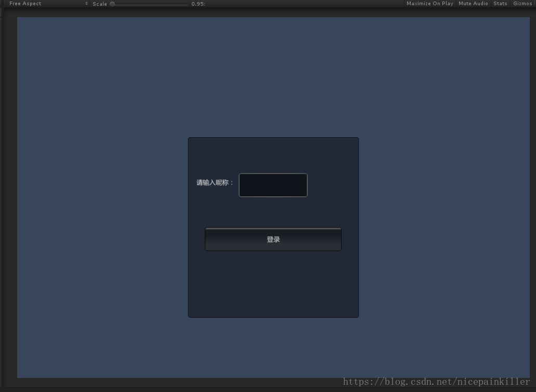Expand the Gizmos options dropdown
The height and width of the screenshot is (392, 536).
coord(522,4)
